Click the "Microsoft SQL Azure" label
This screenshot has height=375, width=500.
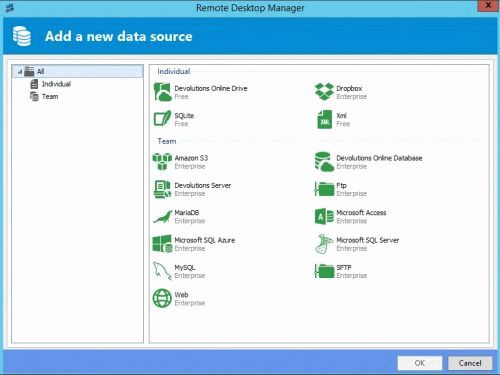point(205,240)
